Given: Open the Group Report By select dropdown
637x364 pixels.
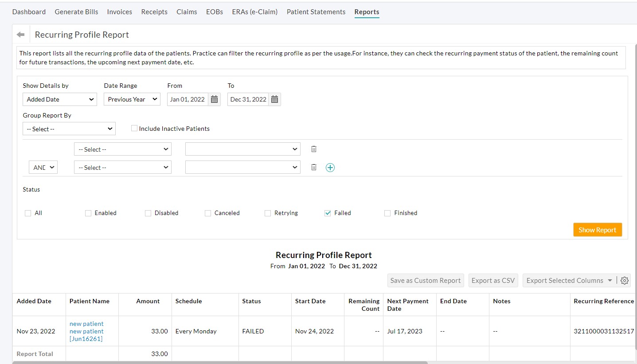Looking at the screenshot, I should [69, 129].
